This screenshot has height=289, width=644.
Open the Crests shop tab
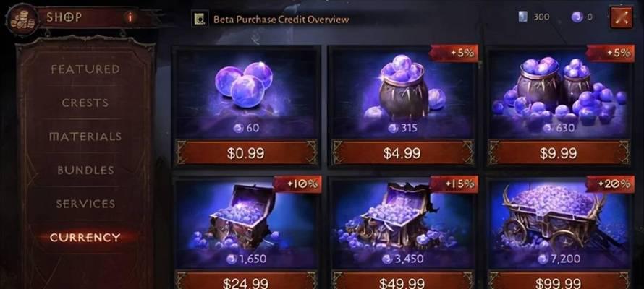pos(85,103)
